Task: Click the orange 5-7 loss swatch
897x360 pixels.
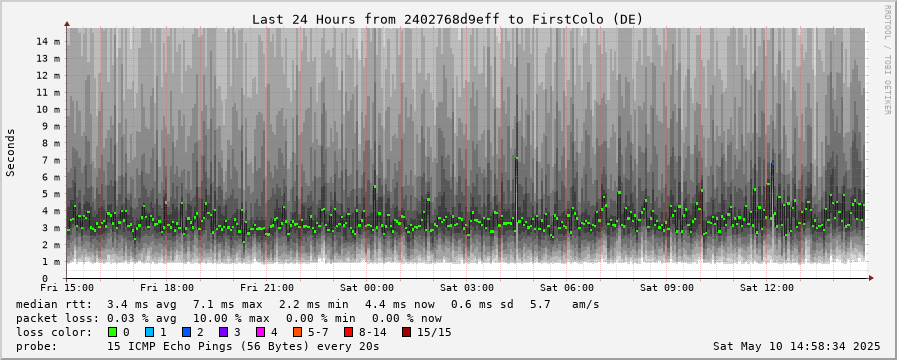Action: click(x=297, y=332)
